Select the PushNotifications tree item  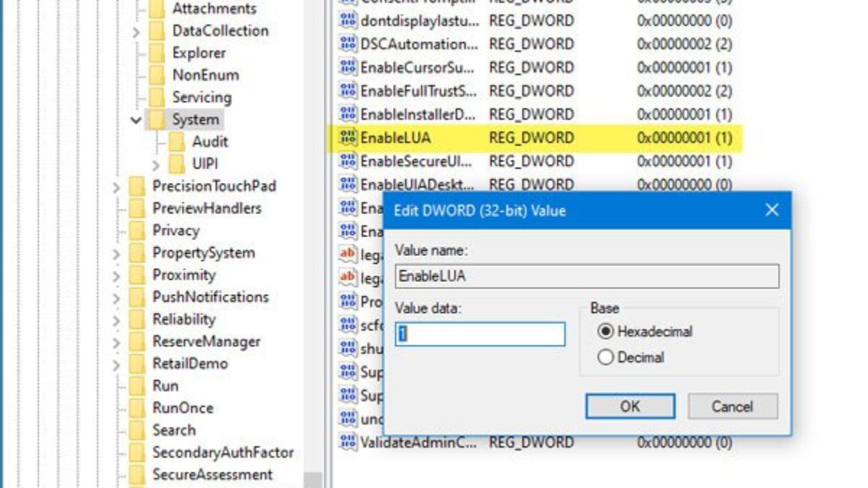click(210, 297)
